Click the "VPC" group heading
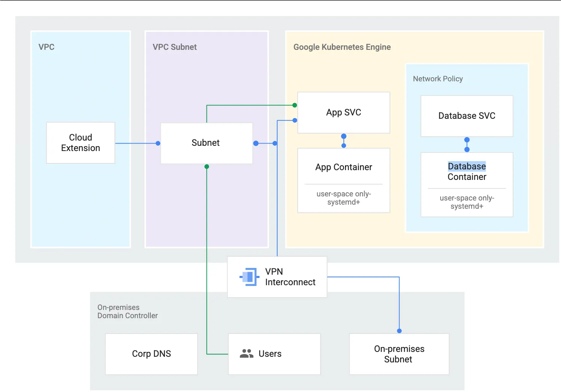The width and height of the screenshot is (561, 392). (46, 47)
